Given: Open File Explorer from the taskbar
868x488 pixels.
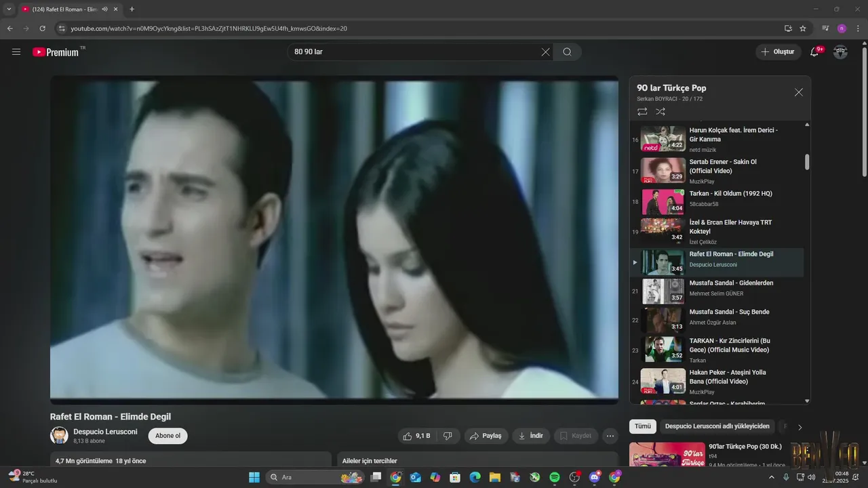Looking at the screenshot, I should coord(495,477).
